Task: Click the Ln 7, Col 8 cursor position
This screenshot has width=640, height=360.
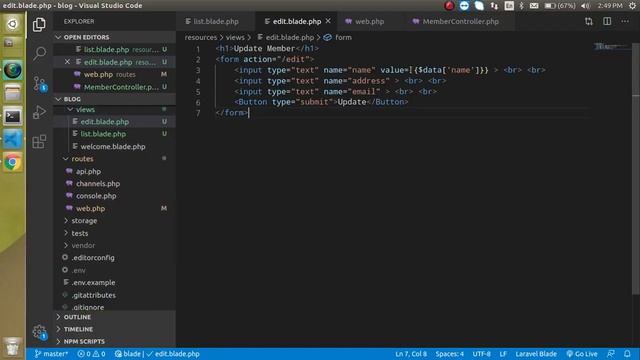Action: point(411,353)
